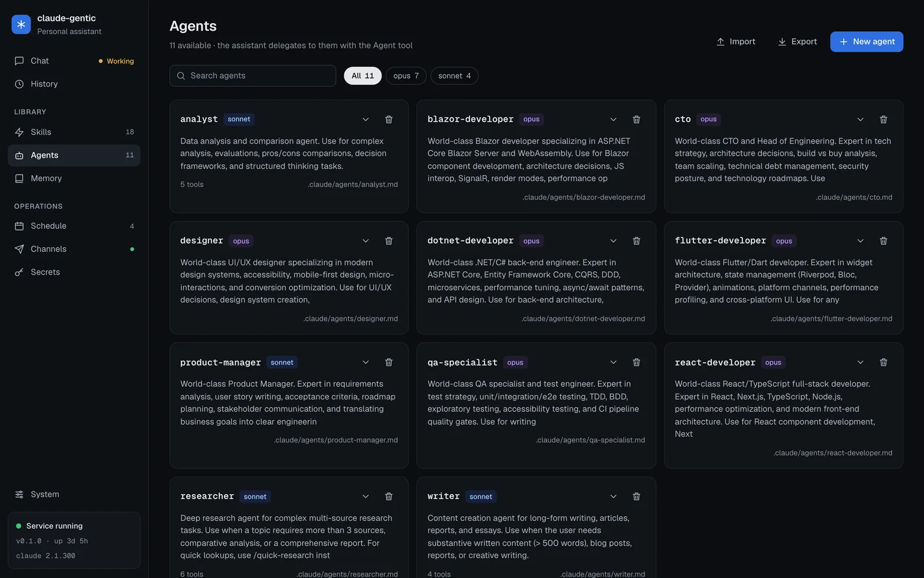Viewport: 924px width, 578px height.
Task: Expand the designer agent card chevron
Action: pyautogui.click(x=366, y=241)
